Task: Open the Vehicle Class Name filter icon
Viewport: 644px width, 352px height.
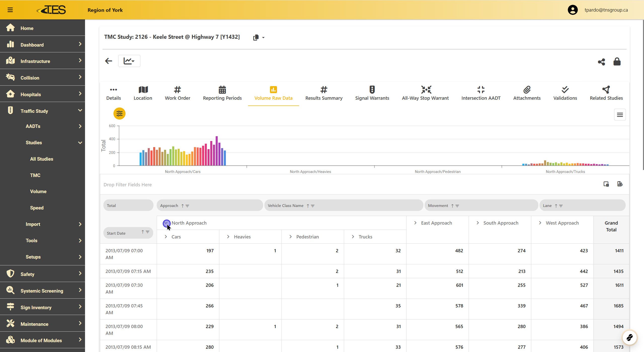Action: 313,206
